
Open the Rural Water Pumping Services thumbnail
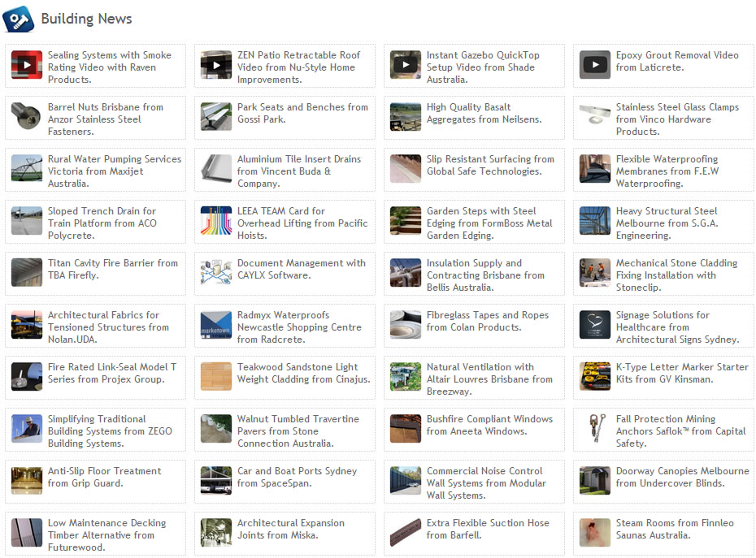pyautogui.click(x=27, y=169)
